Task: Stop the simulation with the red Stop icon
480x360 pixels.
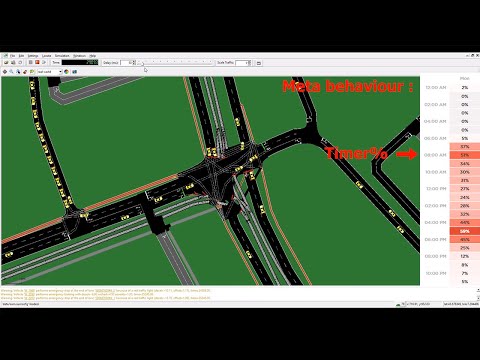Action: [37, 62]
